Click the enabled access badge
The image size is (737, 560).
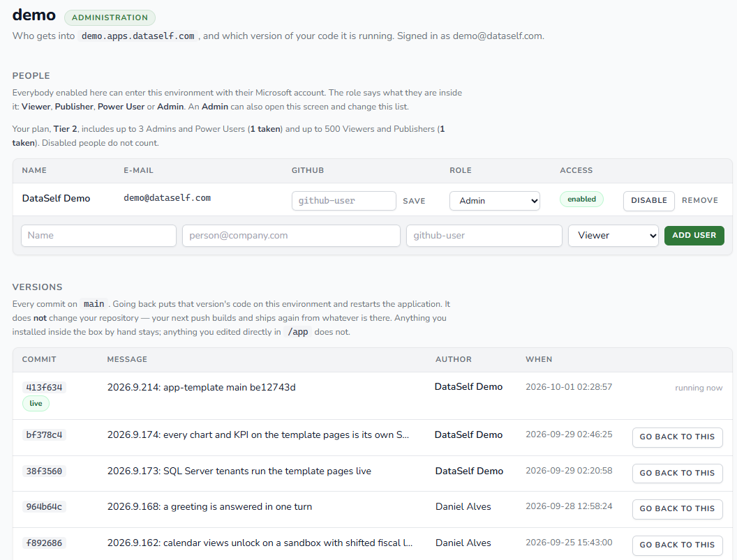point(581,199)
